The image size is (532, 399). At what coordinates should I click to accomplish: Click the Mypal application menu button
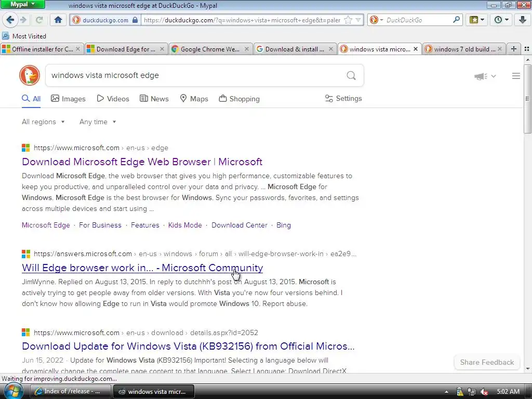pos(22,4)
